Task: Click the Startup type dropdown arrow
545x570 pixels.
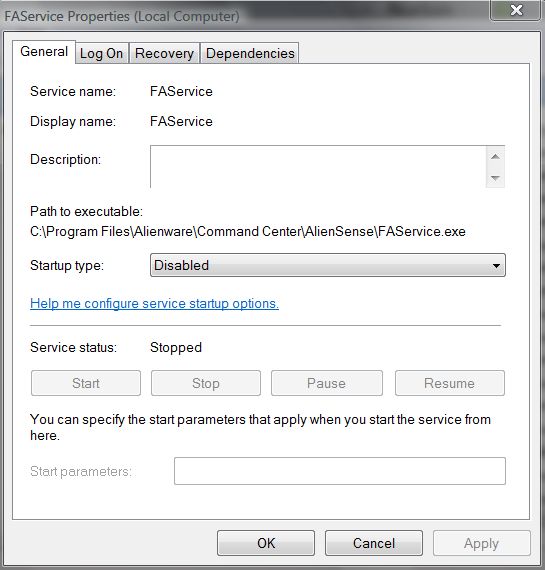Action: tap(496, 265)
